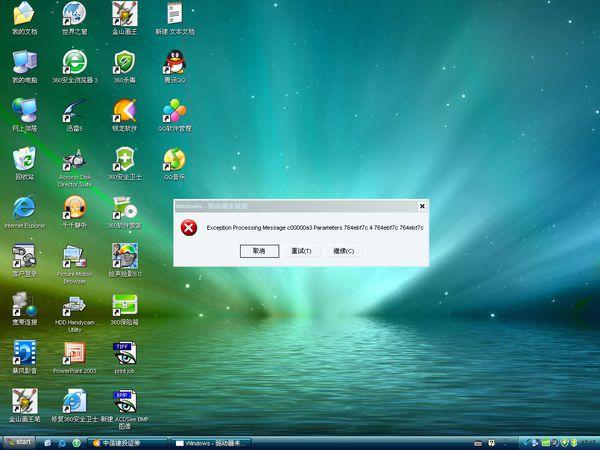Launch Picture Motion Browser shortcut
600x450 pixels.
(74, 256)
